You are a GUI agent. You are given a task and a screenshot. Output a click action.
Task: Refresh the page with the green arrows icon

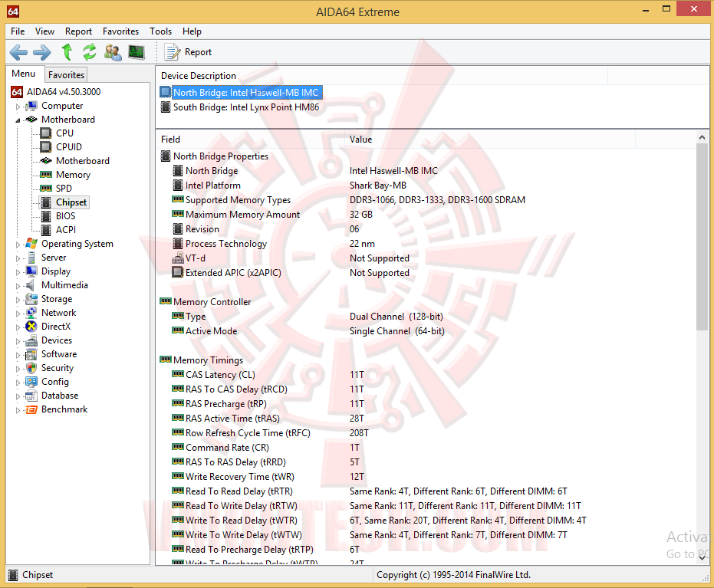[90, 52]
